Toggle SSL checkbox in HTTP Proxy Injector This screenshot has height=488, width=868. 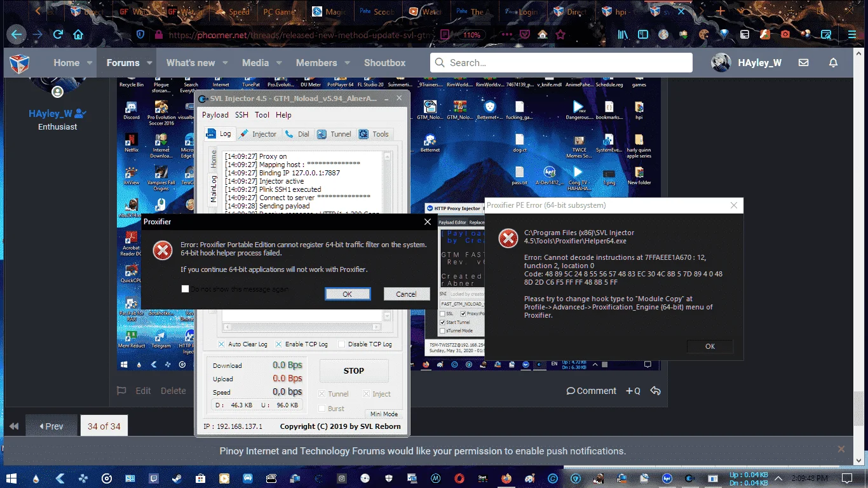pyautogui.click(x=442, y=314)
